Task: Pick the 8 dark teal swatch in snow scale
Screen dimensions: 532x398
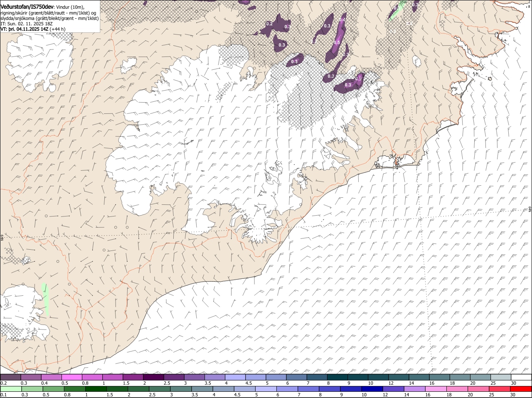Action: point(337,377)
